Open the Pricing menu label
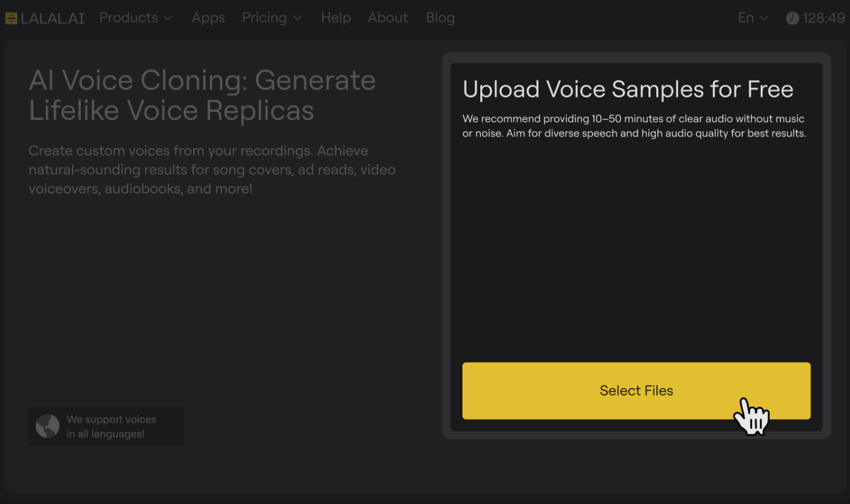This screenshot has width=850, height=504. point(264,18)
